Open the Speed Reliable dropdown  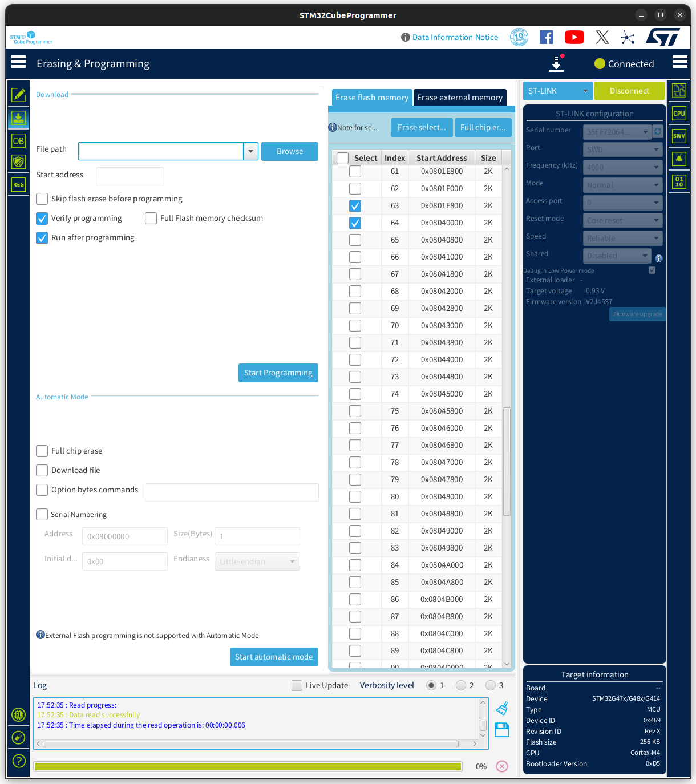coord(623,238)
